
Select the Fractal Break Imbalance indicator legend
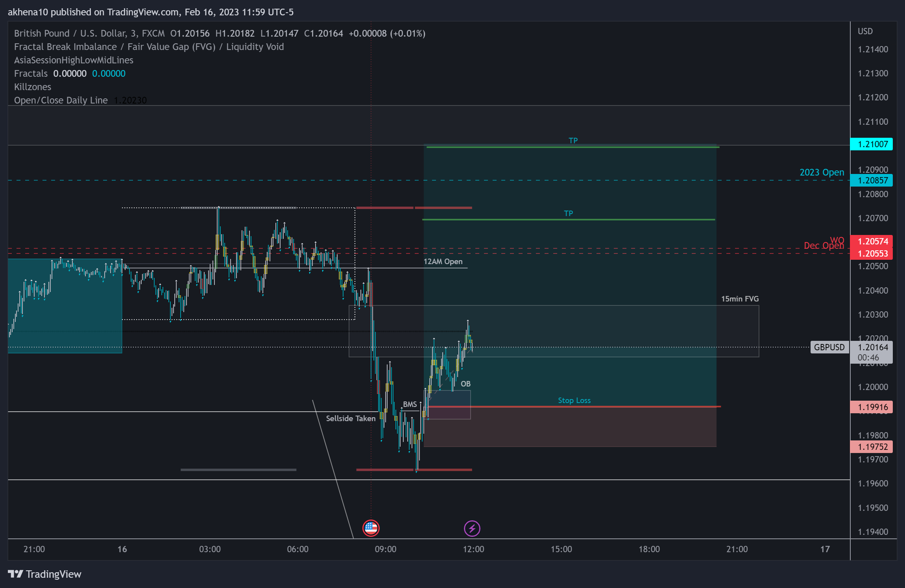149,47
